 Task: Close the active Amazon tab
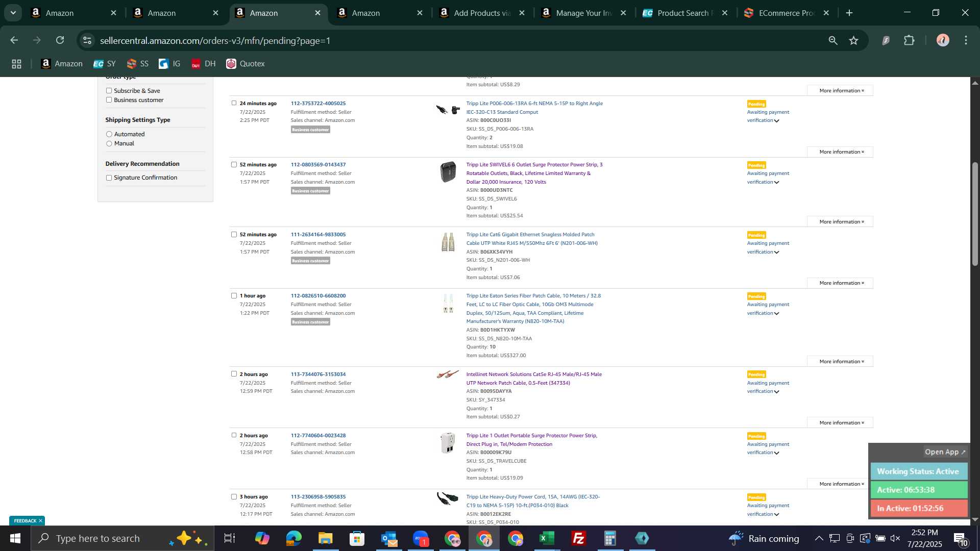tap(318, 13)
